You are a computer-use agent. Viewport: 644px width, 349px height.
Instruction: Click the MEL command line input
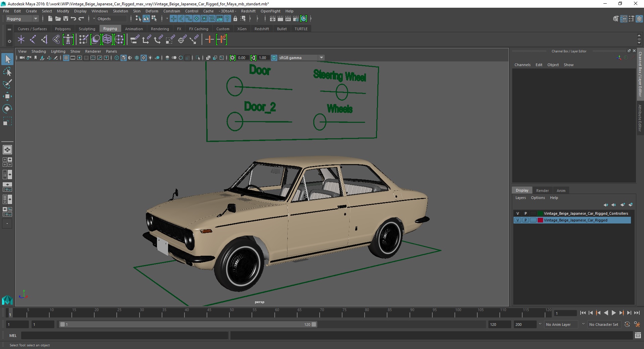[x=124, y=335]
